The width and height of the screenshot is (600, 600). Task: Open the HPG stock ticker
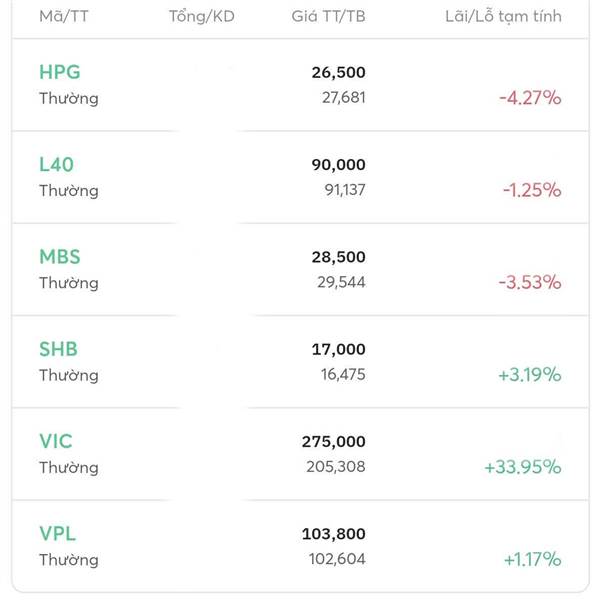(60, 72)
